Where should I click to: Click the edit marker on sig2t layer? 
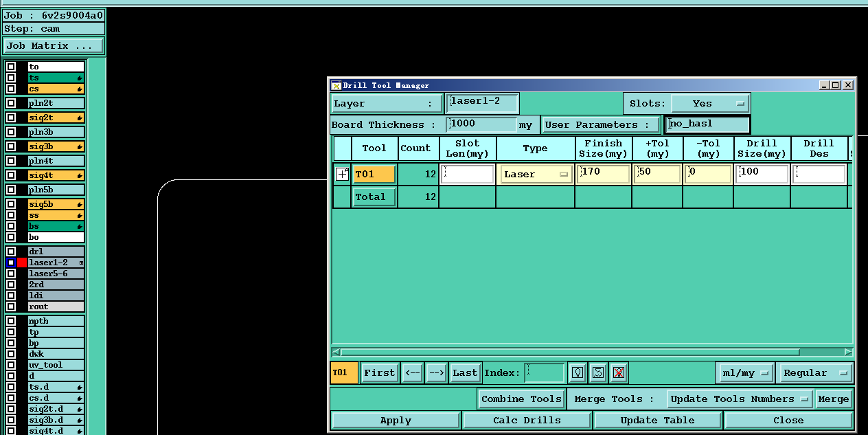coord(80,118)
